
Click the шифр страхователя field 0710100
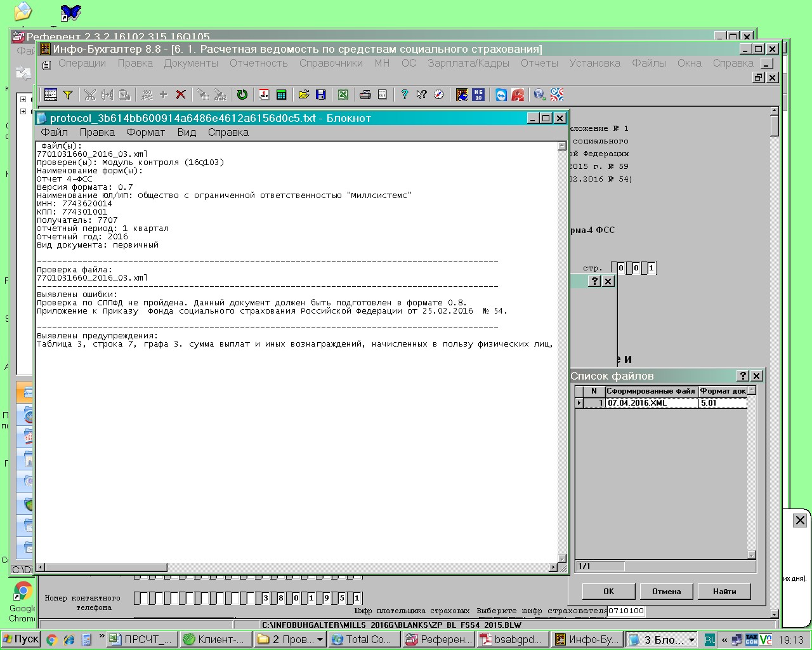click(626, 611)
